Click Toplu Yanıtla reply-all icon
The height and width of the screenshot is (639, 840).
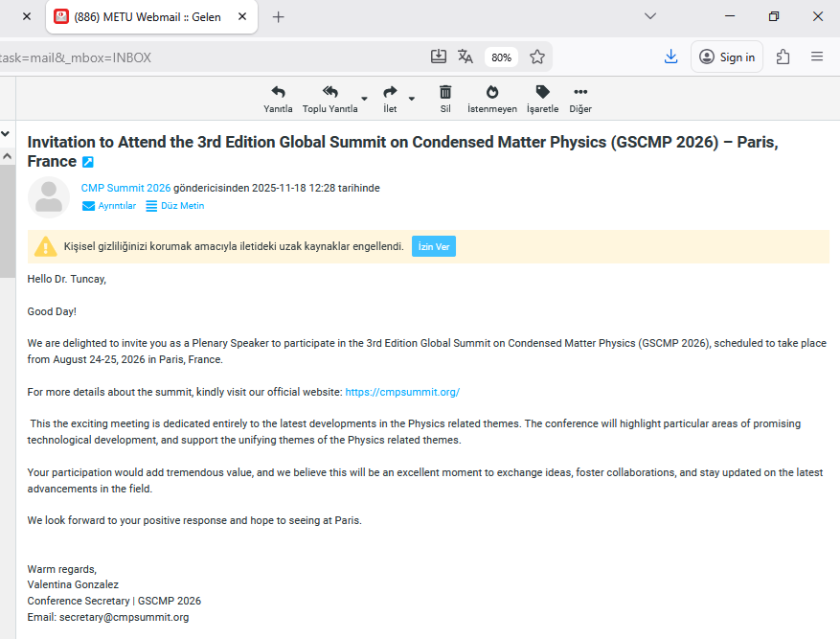tap(329, 92)
